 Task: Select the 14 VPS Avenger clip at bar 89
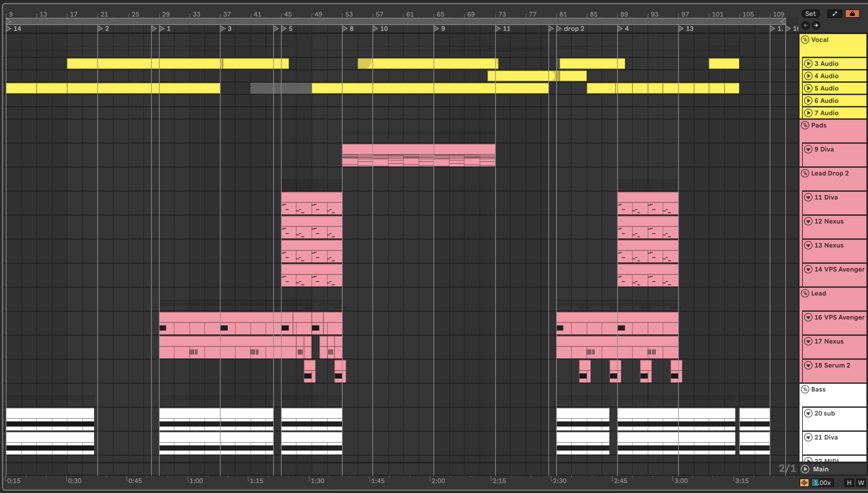click(648, 275)
